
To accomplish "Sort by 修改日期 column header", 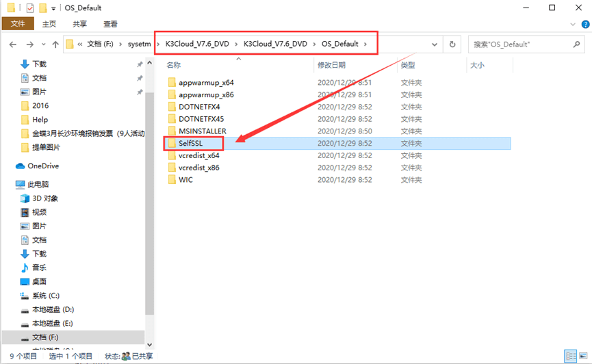I will coord(331,65).
